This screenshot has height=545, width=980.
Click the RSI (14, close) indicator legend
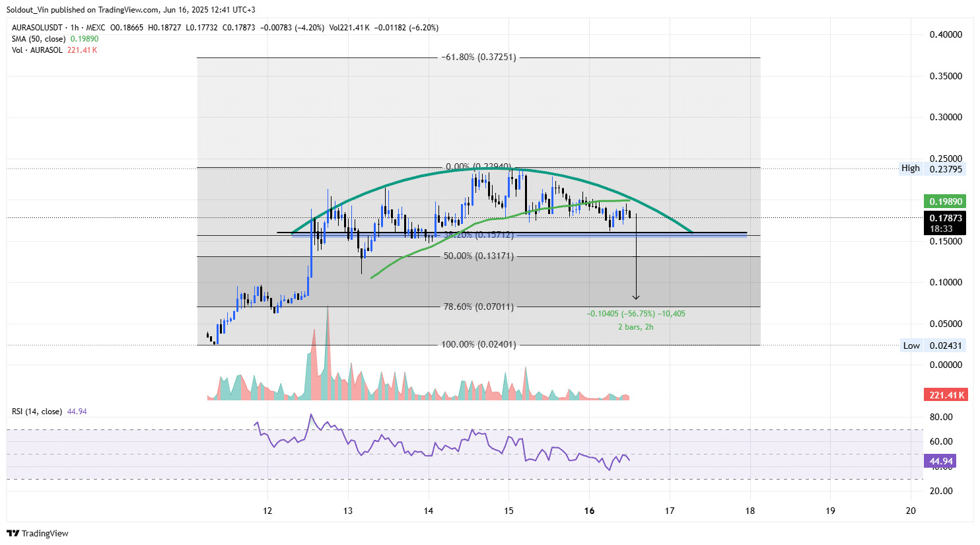pos(37,412)
